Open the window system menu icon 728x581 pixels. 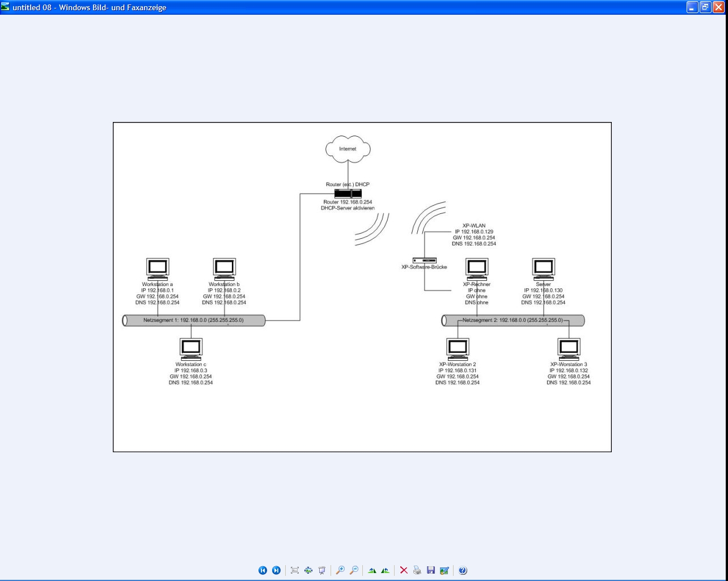(6, 7)
